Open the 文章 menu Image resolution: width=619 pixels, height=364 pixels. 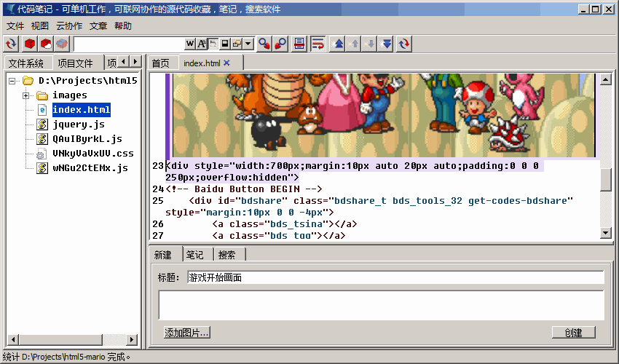point(98,26)
